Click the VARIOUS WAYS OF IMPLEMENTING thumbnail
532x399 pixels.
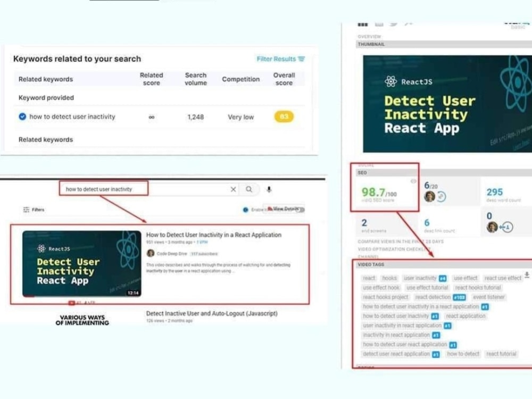(x=82, y=320)
